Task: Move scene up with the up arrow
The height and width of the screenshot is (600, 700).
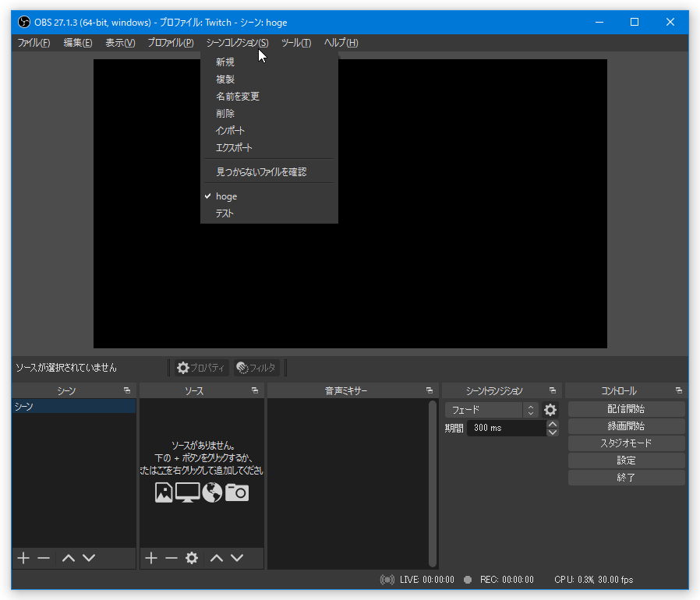Action: (69, 558)
